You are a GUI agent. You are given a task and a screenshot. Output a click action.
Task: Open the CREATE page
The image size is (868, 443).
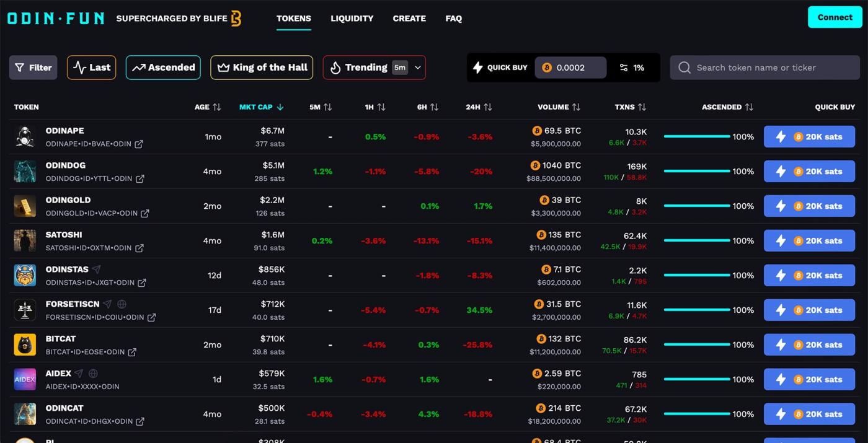pos(409,19)
